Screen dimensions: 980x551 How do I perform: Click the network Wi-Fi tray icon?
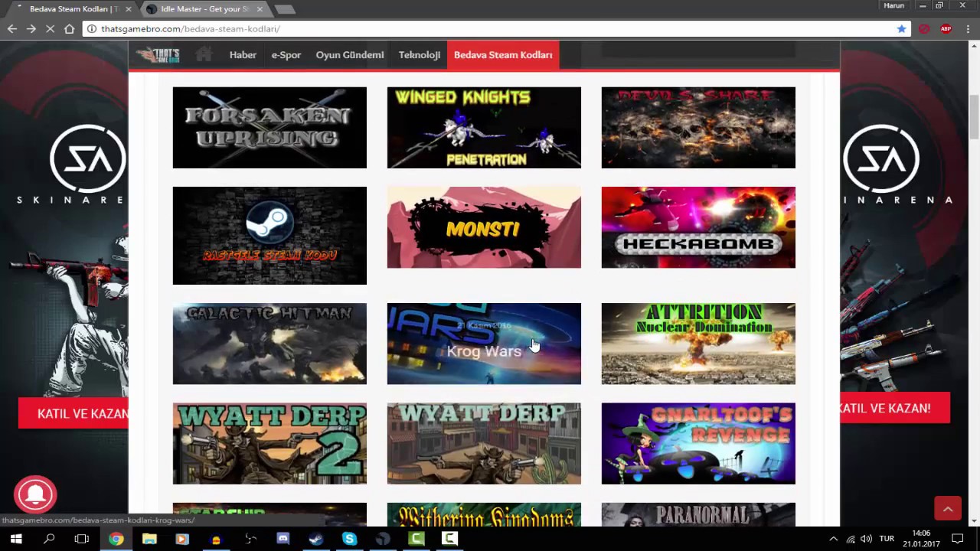[851, 539]
